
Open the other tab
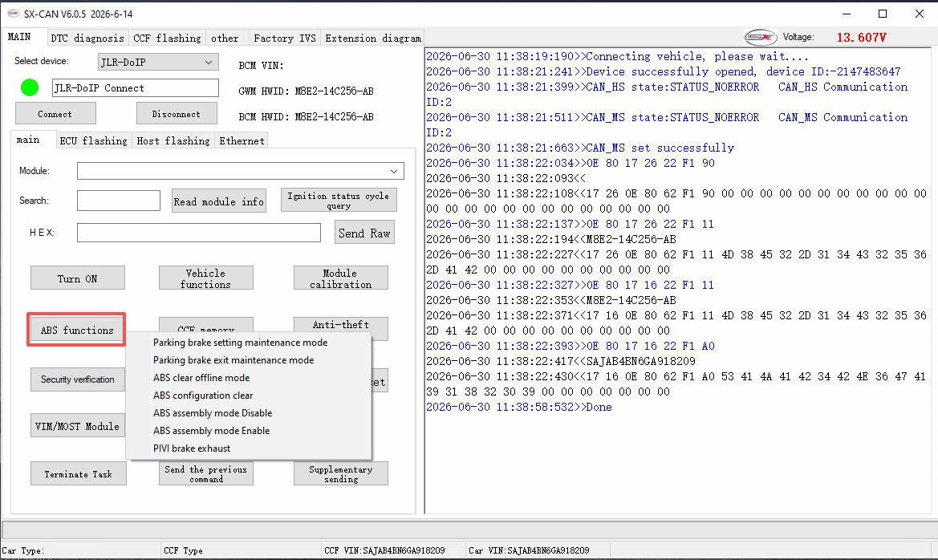click(x=225, y=38)
